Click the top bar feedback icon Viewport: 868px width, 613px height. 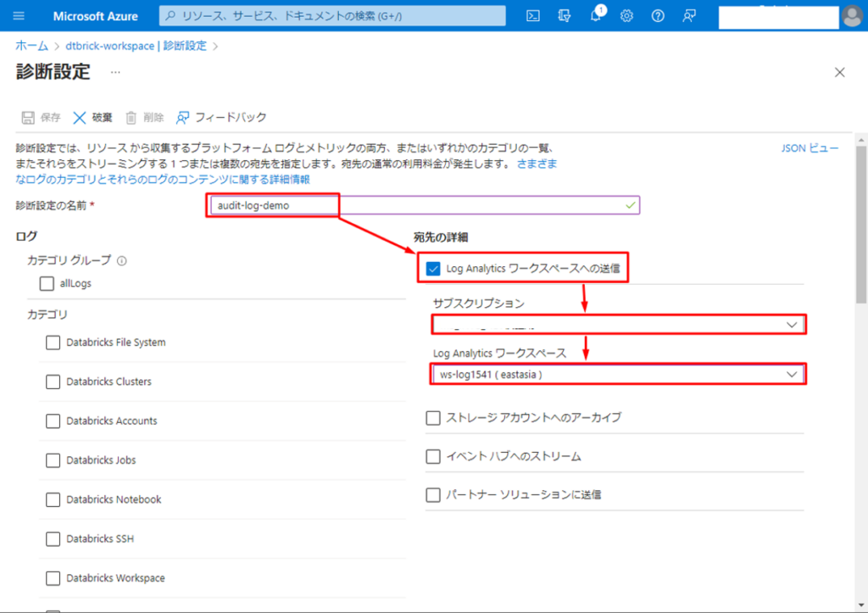pos(689,16)
